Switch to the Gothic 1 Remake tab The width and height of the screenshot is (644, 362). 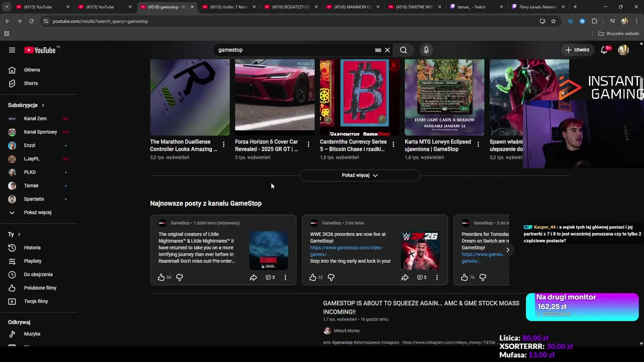point(229,7)
